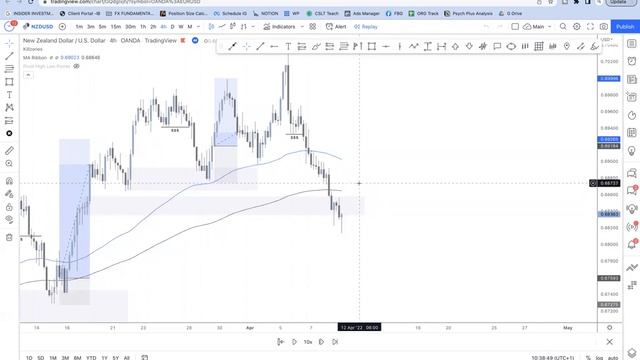Select the trend line tool in left sidebar
This screenshot has width=640, height=360.
coord(9,56)
